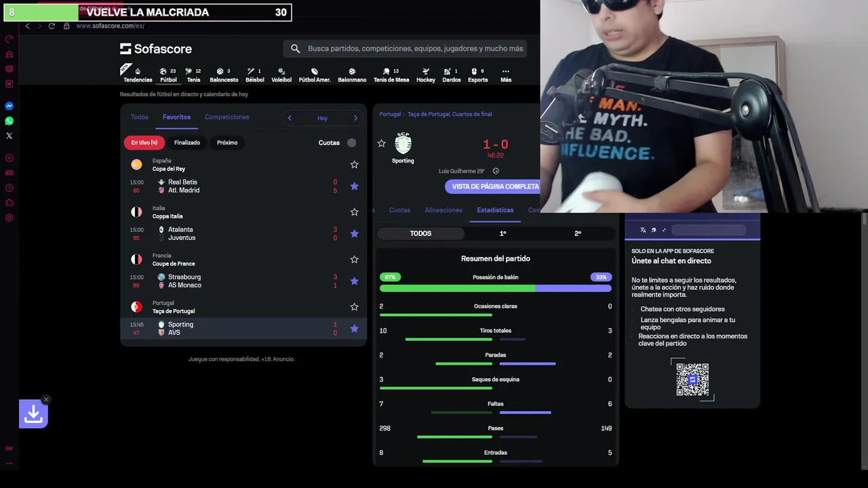The width and height of the screenshot is (868, 488).
Task: Filter matches by Finalizado
Action: [187, 142]
